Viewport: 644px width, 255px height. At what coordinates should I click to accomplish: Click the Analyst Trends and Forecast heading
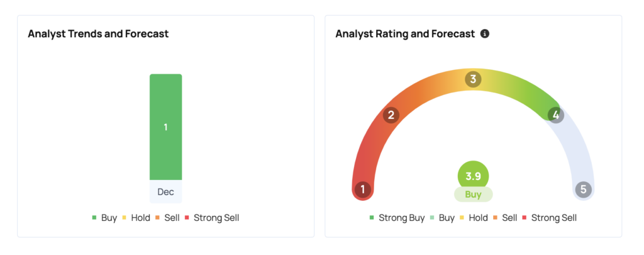[x=98, y=34]
